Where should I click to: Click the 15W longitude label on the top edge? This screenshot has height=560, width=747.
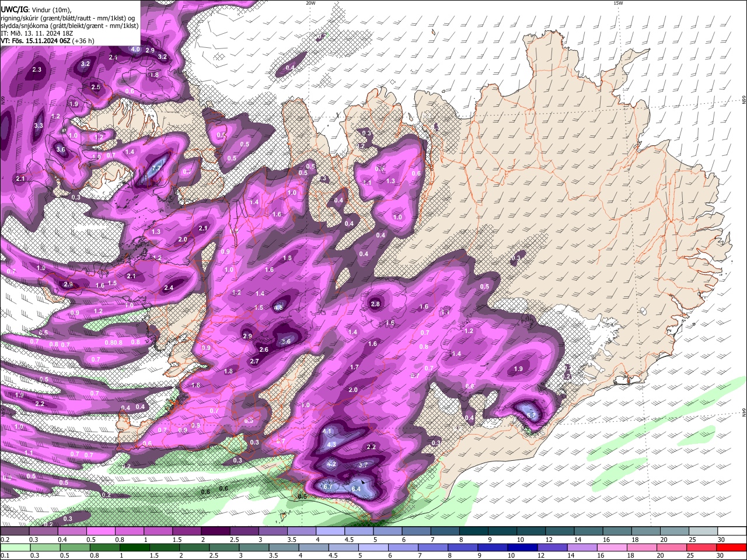(618, 3)
